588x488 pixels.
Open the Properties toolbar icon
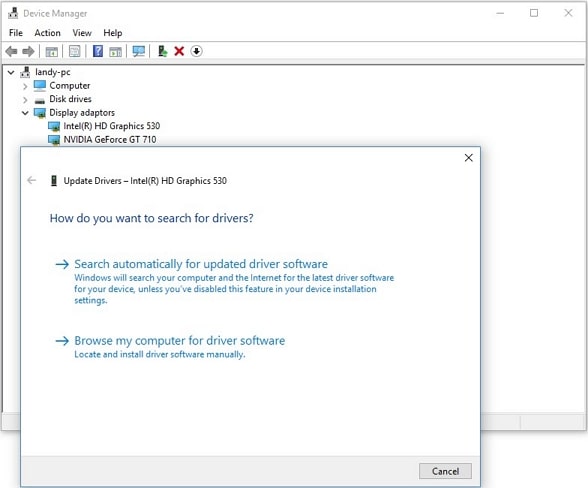75,51
